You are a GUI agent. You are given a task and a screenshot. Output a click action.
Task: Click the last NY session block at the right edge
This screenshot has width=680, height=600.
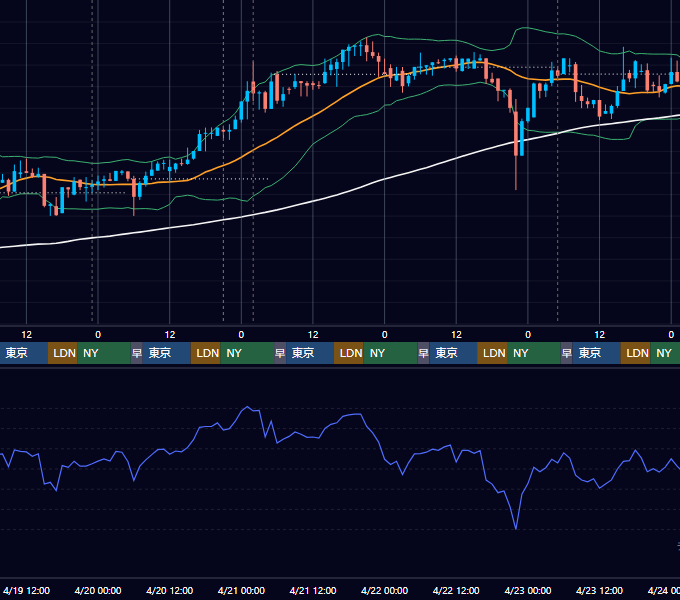click(665, 353)
